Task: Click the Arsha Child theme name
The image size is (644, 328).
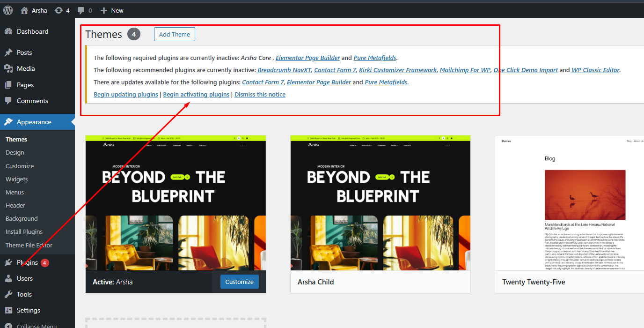Action: tap(316, 282)
